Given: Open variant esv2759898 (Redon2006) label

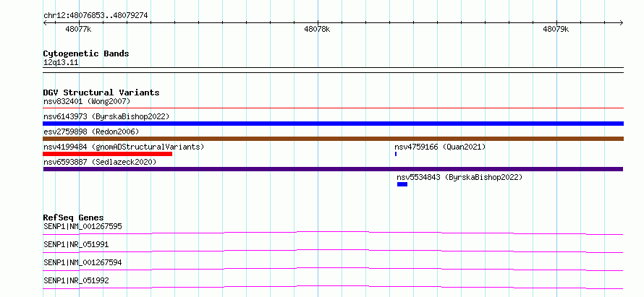Looking at the screenshot, I should (x=91, y=132).
